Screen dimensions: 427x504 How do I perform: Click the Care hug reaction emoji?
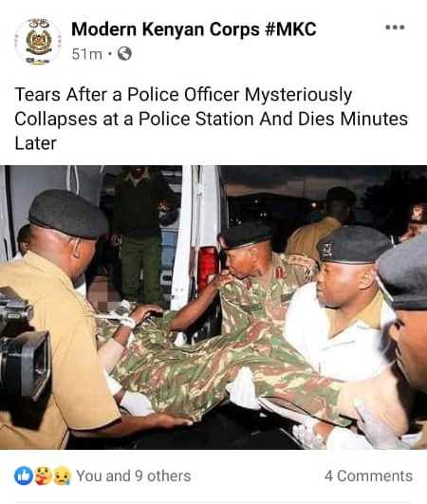(44, 476)
